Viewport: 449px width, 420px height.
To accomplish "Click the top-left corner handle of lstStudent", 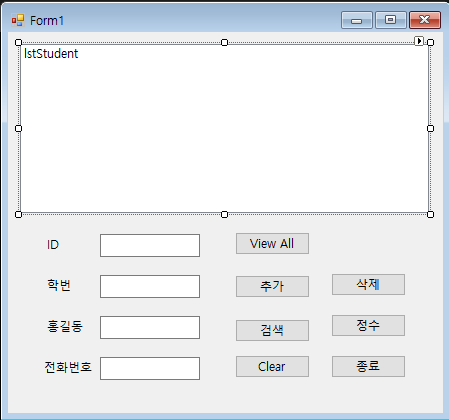I will point(19,42).
